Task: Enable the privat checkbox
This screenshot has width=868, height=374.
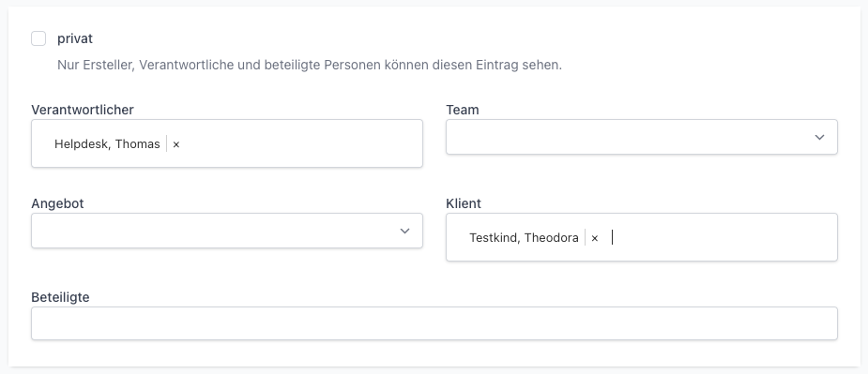Action: tap(38, 38)
